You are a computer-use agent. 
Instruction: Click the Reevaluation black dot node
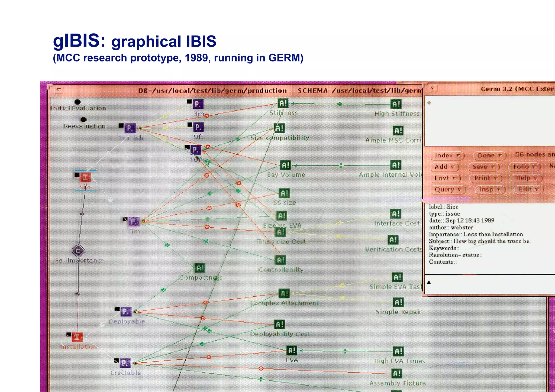(83, 119)
